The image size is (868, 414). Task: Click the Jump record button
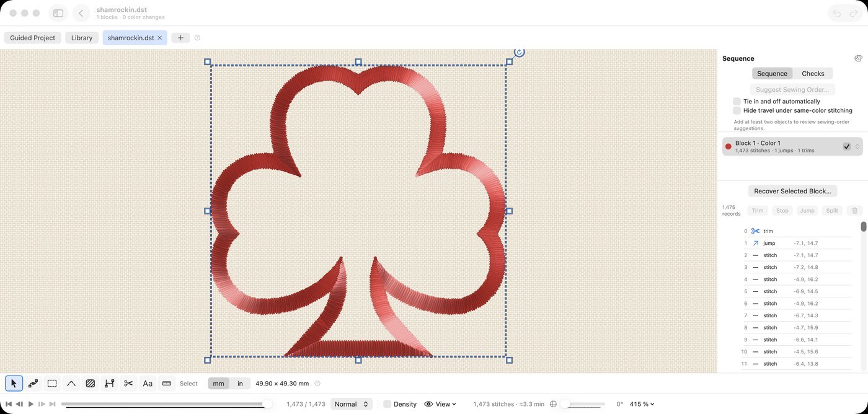[x=807, y=211]
